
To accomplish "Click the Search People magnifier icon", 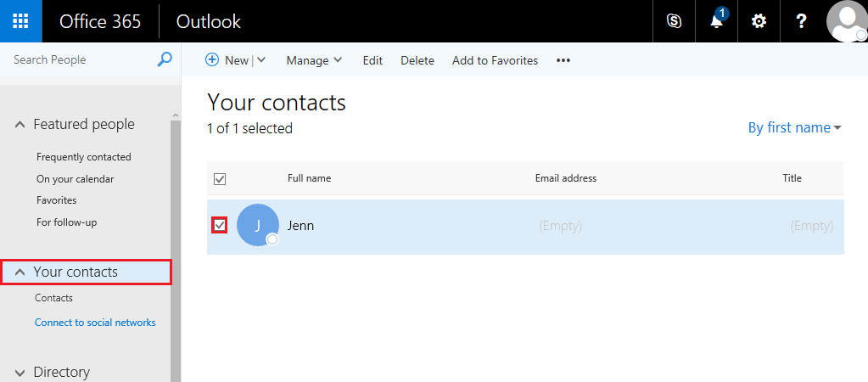I will pos(165,59).
